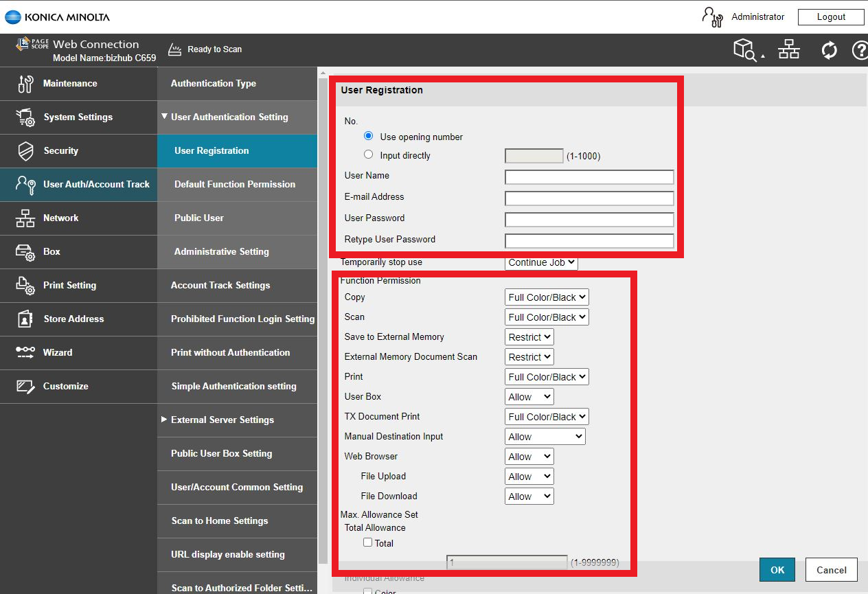Click the device search box icon
This screenshot has height=594, width=868.
tap(746, 50)
